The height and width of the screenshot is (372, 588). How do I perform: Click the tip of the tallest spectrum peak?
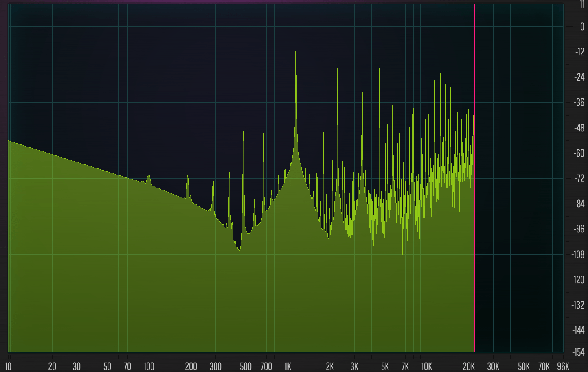tap(296, 18)
